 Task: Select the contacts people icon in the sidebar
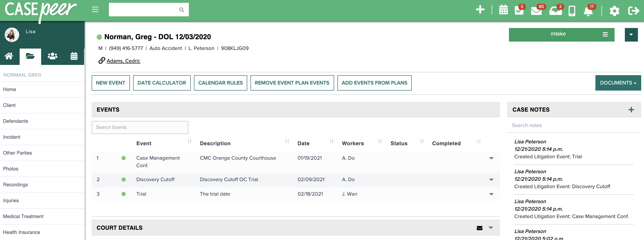pos(52,56)
